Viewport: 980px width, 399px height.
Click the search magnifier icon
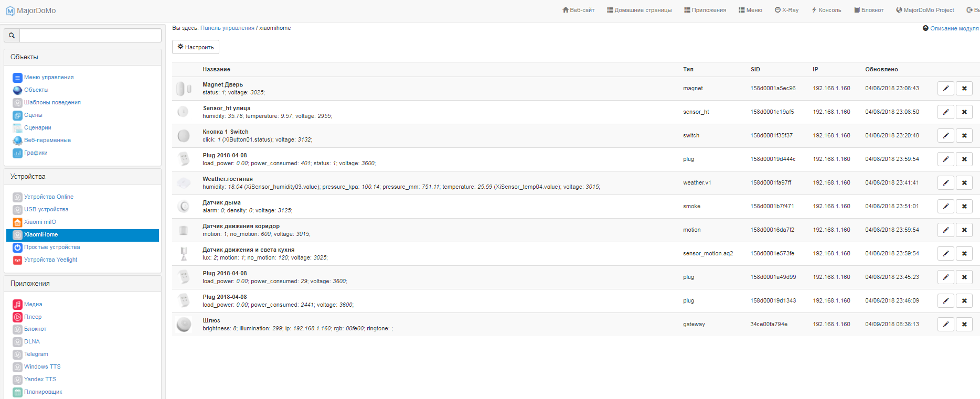(x=12, y=36)
